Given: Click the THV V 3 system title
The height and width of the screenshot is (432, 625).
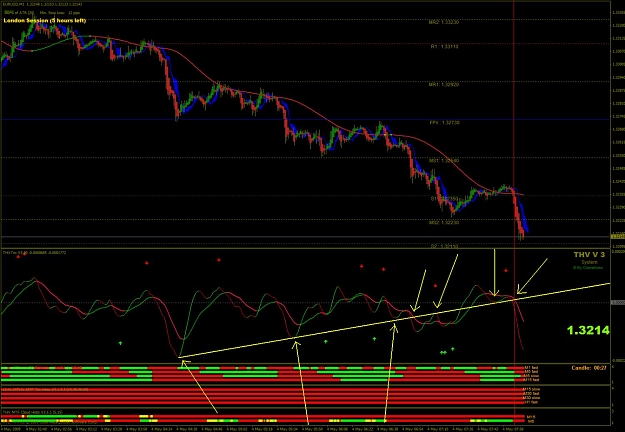Looking at the screenshot, I should [x=589, y=255].
